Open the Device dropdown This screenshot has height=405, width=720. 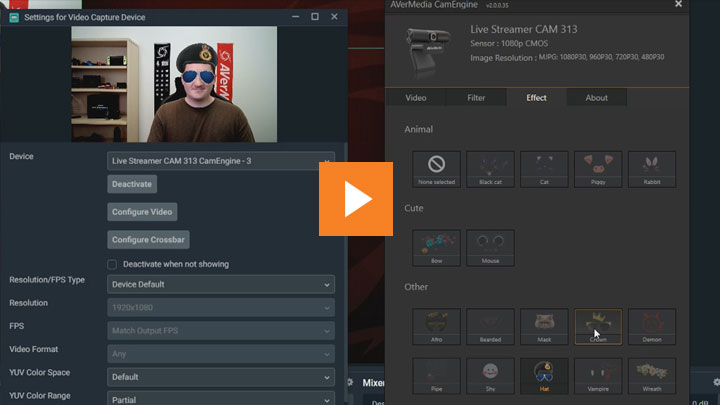pyautogui.click(x=221, y=161)
